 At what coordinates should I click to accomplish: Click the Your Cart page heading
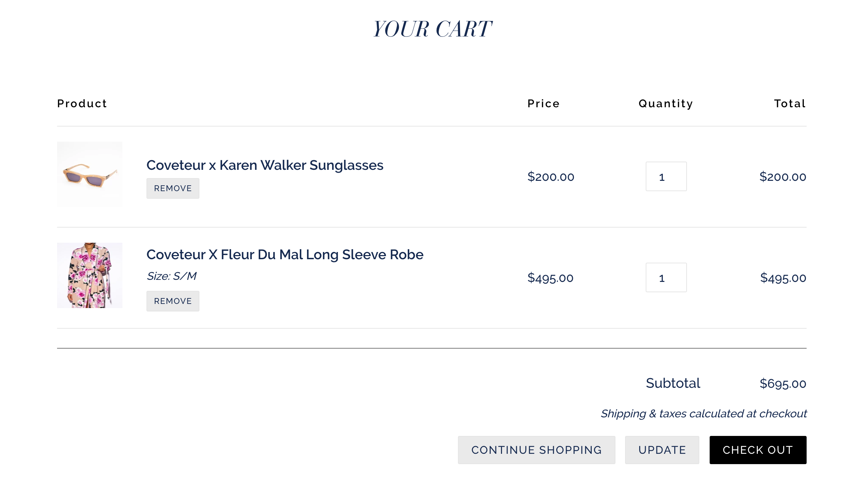click(433, 29)
